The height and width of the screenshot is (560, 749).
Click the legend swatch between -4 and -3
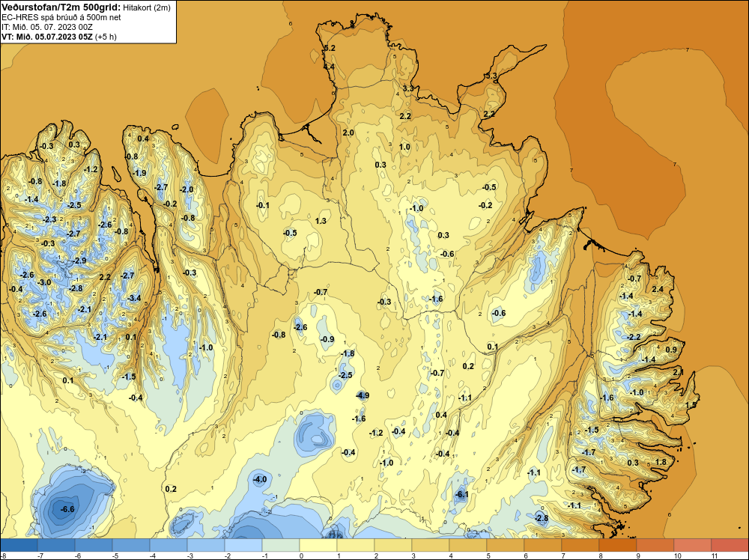pos(169,545)
